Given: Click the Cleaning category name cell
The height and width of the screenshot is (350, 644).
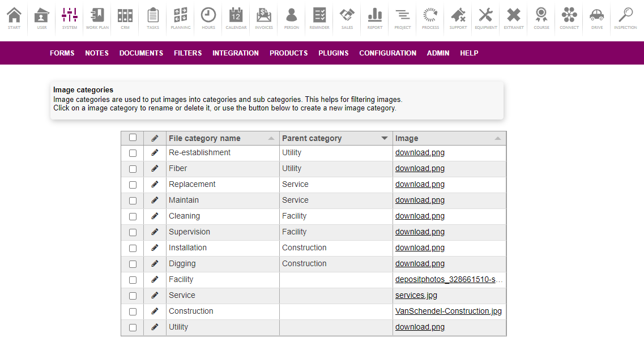Looking at the screenshot, I should pyautogui.click(x=185, y=216).
